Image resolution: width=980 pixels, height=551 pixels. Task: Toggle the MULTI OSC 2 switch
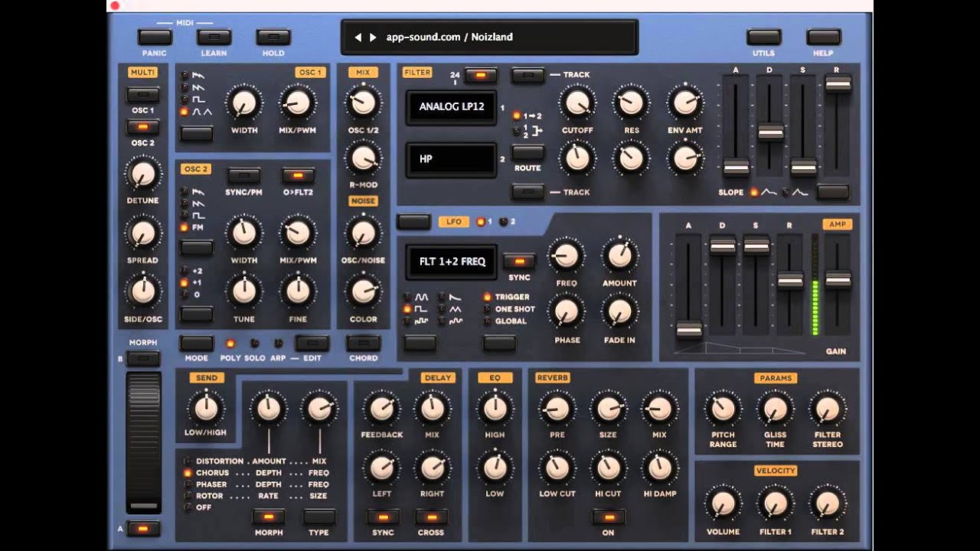point(143,127)
